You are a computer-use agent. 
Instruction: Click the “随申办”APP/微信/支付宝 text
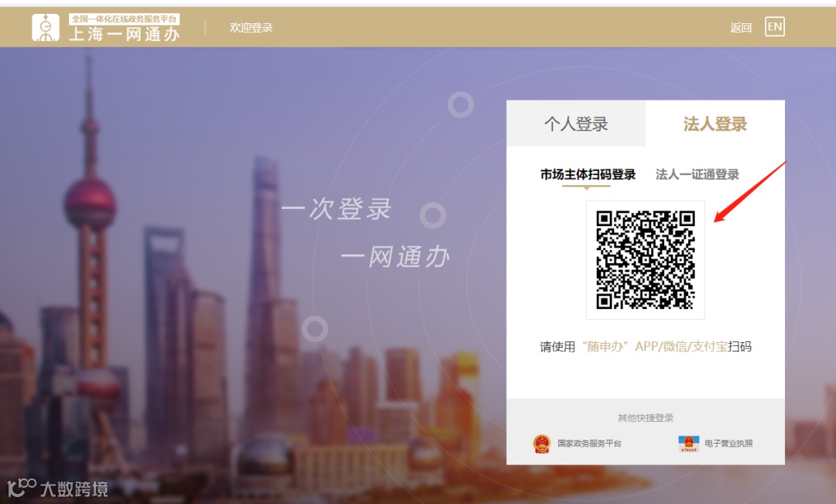click(x=655, y=347)
